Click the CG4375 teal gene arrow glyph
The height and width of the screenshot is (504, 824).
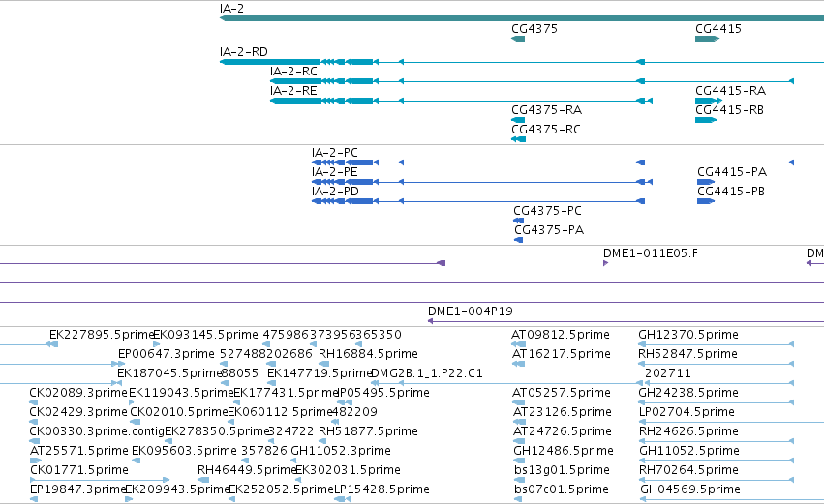tap(518, 39)
